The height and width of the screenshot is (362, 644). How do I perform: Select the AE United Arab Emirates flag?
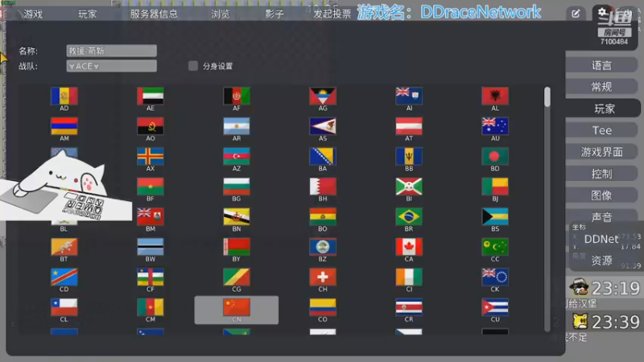pos(151,97)
